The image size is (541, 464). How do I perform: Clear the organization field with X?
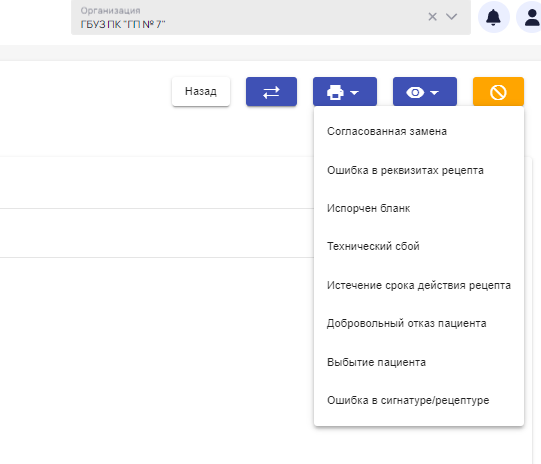432,17
